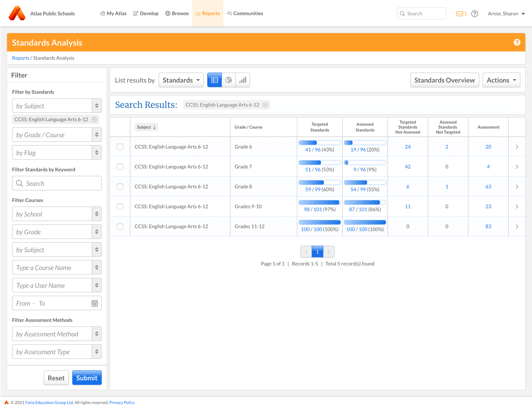Open the Grades 11-12 row arrow
Image resolution: width=532 pixels, height=408 pixels.
517,226
